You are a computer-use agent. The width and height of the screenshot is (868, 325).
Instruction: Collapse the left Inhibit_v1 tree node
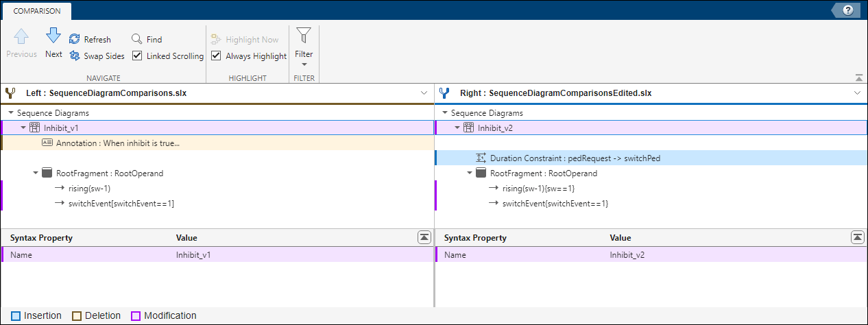click(x=23, y=128)
